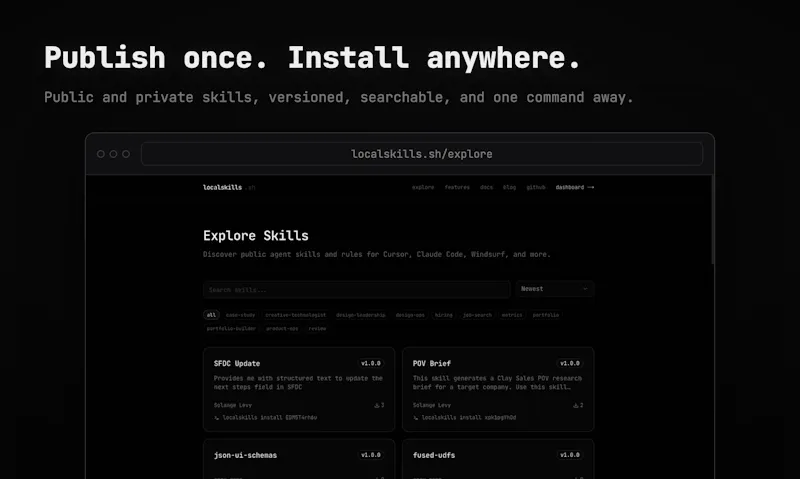Image resolution: width=800 pixels, height=479 pixels.
Task: Open the Newest sort dropdown
Action: [555, 289]
